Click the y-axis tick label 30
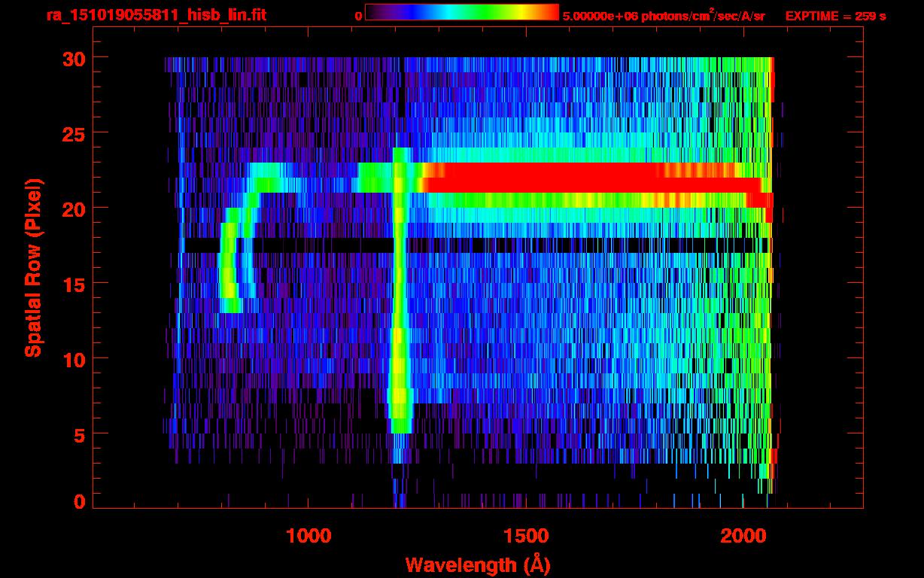 point(73,58)
